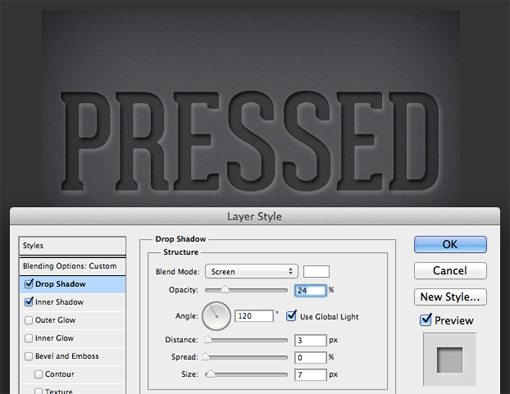Click the Size value field

click(310, 375)
